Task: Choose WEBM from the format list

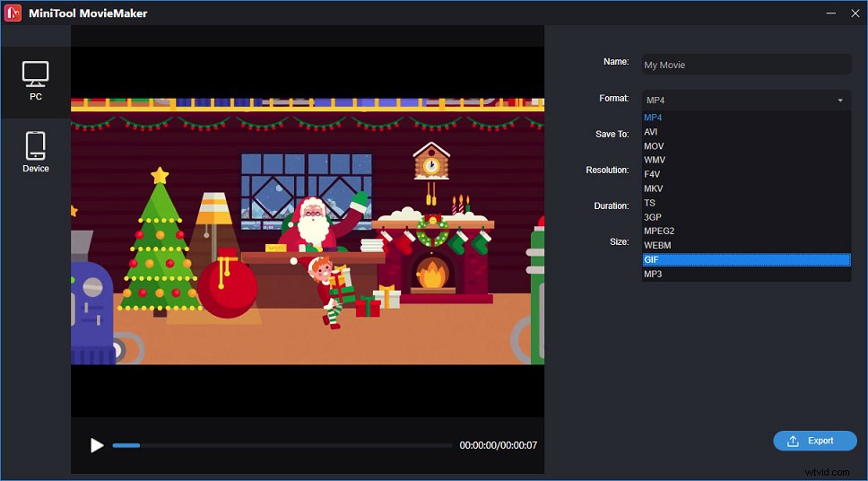Action: pyautogui.click(x=746, y=245)
